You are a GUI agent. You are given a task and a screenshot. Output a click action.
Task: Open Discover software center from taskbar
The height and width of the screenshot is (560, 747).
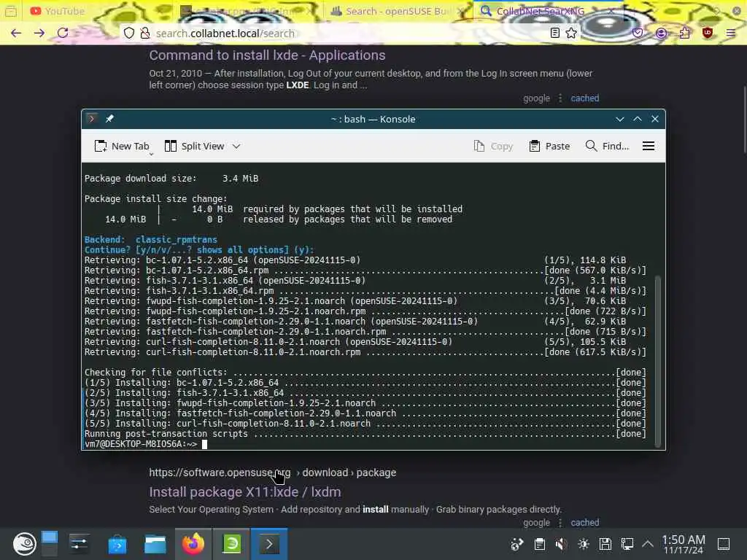point(117,544)
